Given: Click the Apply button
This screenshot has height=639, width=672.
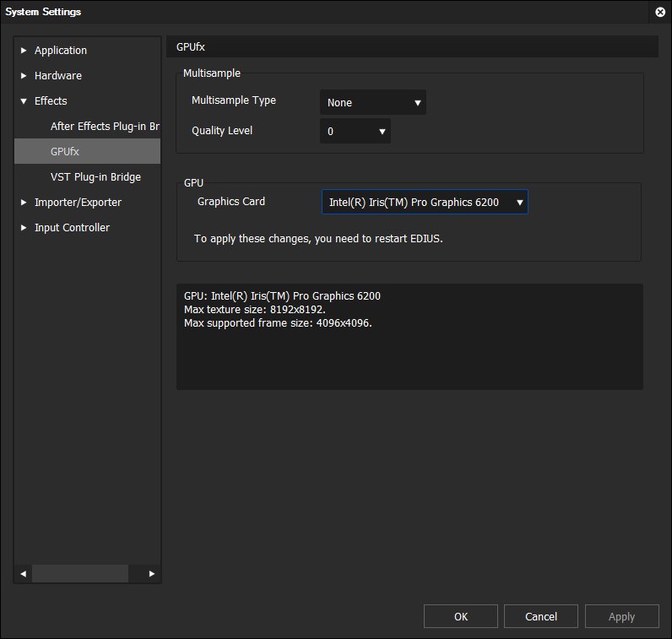Looking at the screenshot, I should (622, 616).
